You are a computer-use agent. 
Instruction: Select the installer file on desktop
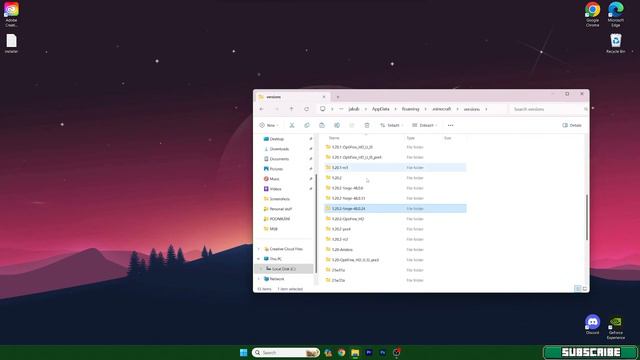11,43
